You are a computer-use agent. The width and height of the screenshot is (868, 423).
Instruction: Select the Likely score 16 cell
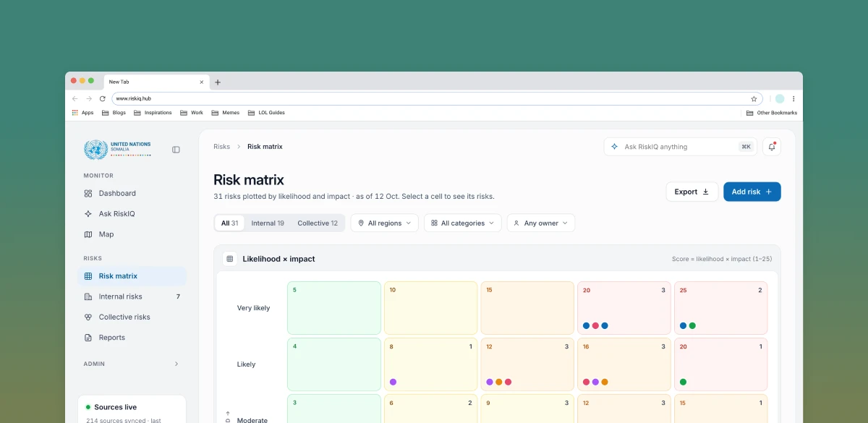click(624, 364)
